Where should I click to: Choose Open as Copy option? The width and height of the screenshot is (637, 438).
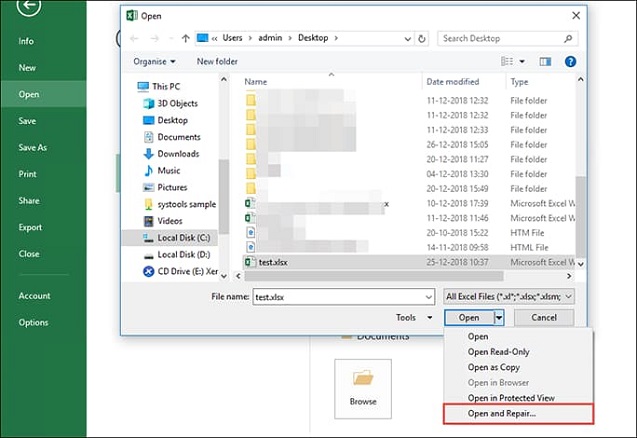(494, 367)
